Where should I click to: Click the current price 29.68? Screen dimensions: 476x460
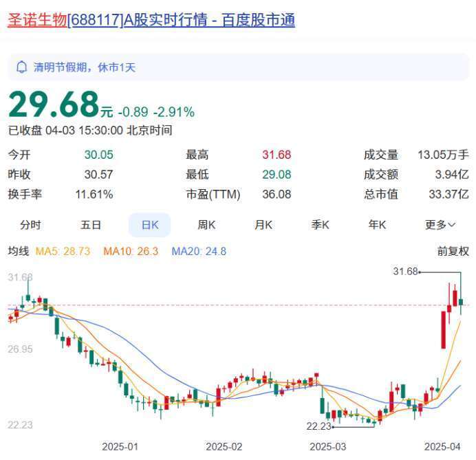coord(54,105)
